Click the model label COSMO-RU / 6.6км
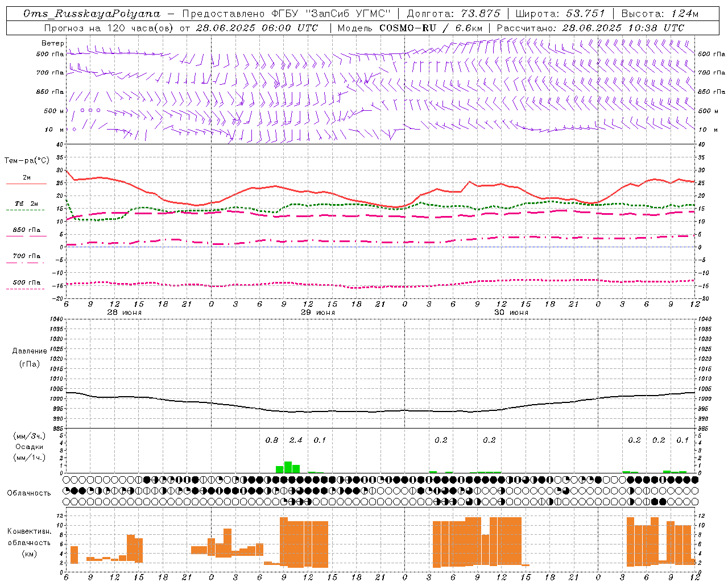This screenshot has width=728, height=582. (431, 28)
